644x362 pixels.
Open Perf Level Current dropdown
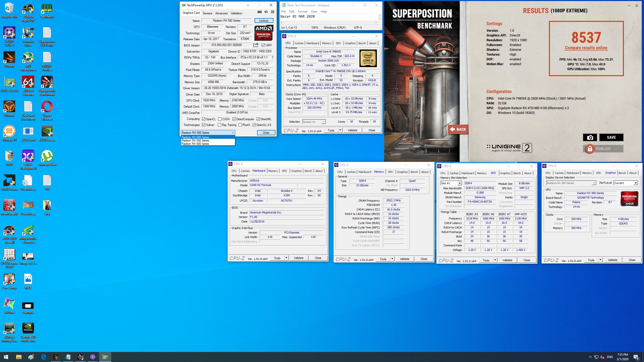point(626,183)
